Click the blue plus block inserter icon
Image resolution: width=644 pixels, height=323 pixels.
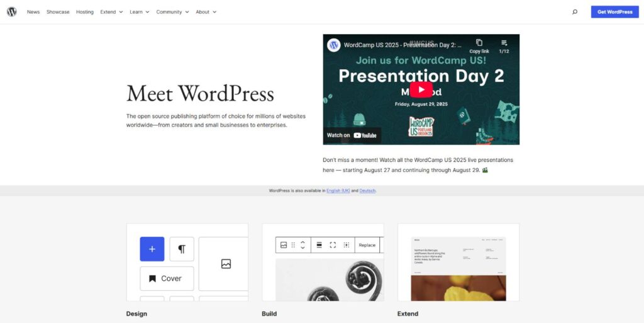click(x=152, y=249)
